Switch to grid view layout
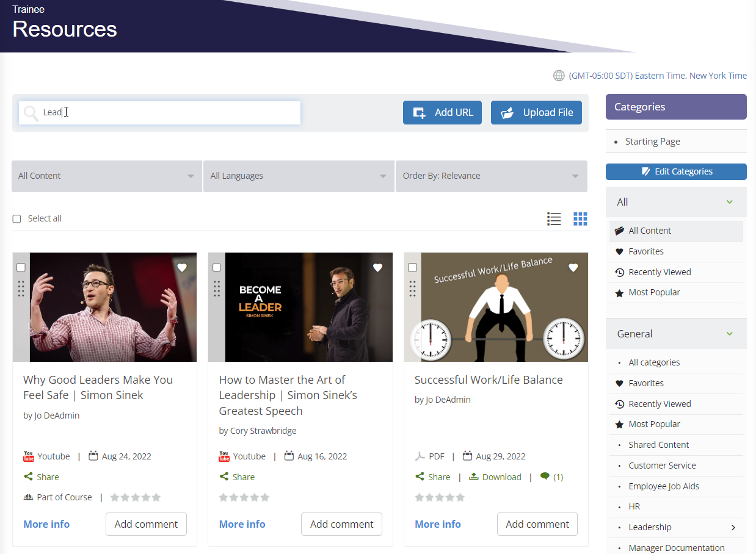Screen dimensions: 756x554 (x=580, y=218)
